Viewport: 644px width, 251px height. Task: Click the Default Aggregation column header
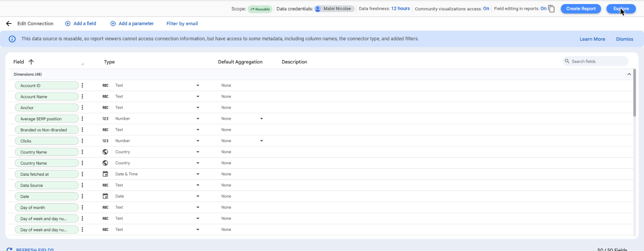point(240,62)
